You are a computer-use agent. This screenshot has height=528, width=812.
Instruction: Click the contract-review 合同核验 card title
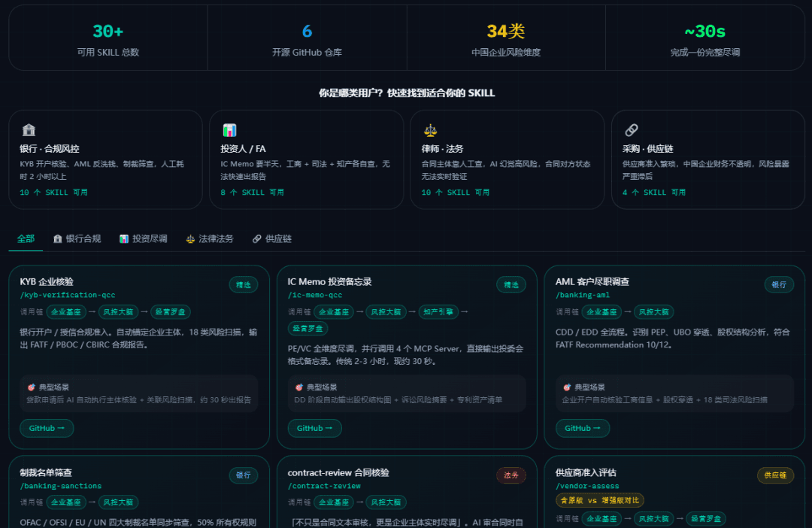point(338,472)
